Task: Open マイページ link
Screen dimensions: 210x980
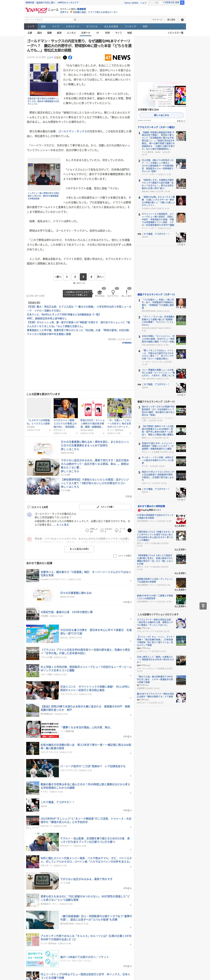Action: (157, 19)
